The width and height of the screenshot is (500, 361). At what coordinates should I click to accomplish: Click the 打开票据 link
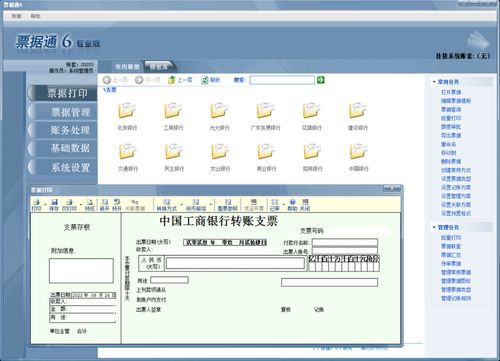click(451, 92)
